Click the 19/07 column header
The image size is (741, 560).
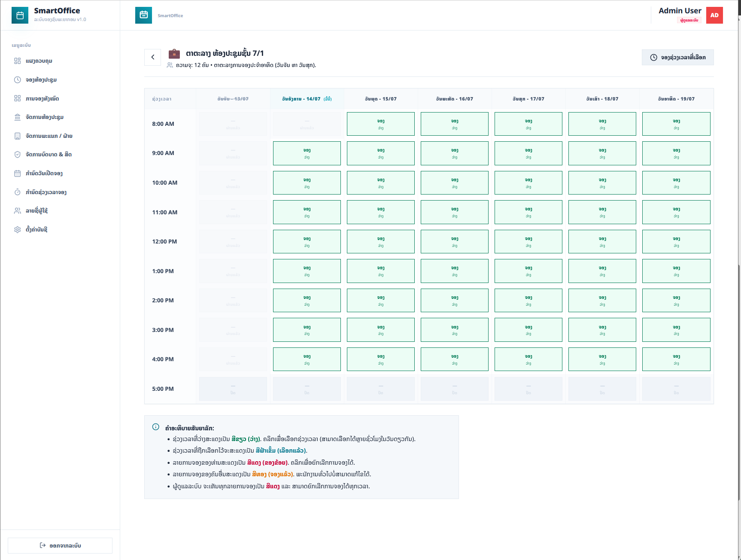[676, 99]
